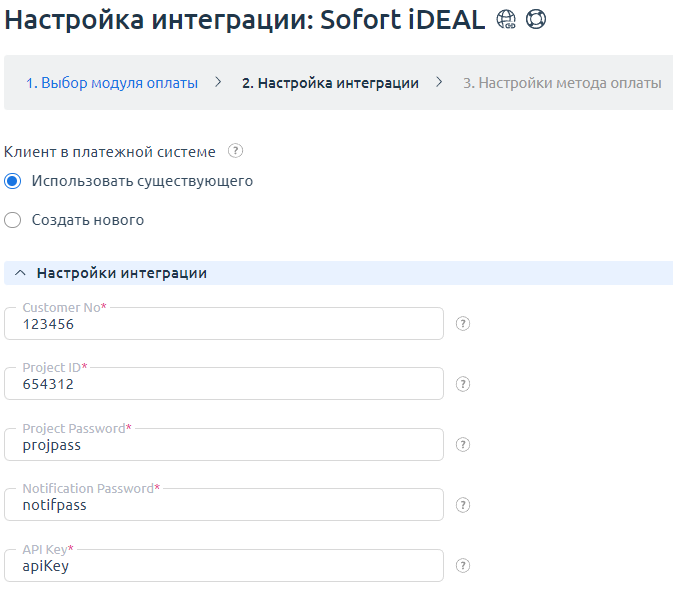
Task: Open step '3. Настройки метода оплаты'
Action: pyautogui.click(x=561, y=83)
